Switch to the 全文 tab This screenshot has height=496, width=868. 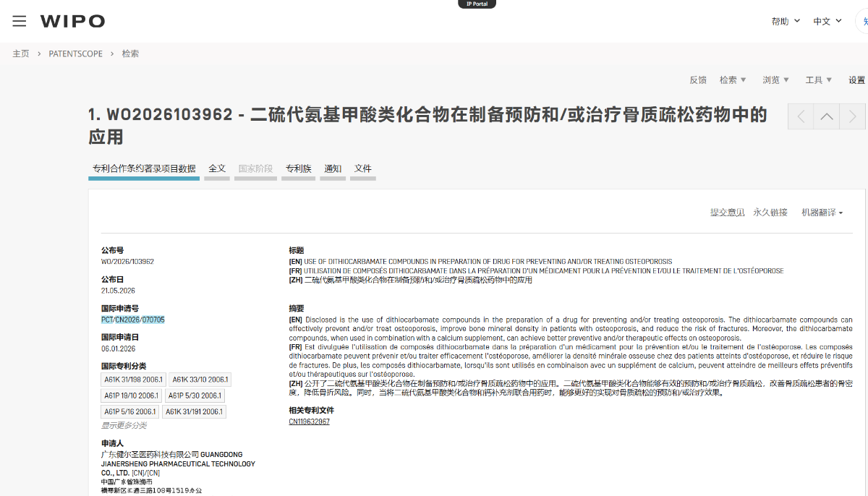coord(217,169)
